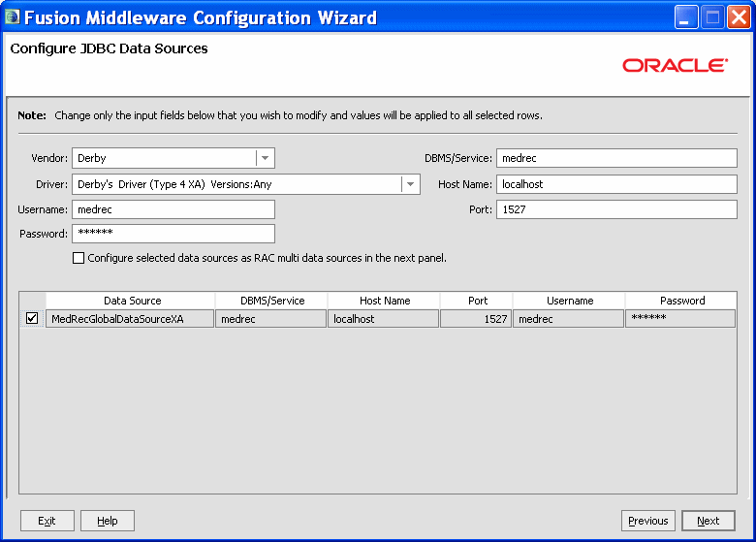Click the localhost table cell
The image size is (756, 542).
(x=383, y=319)
